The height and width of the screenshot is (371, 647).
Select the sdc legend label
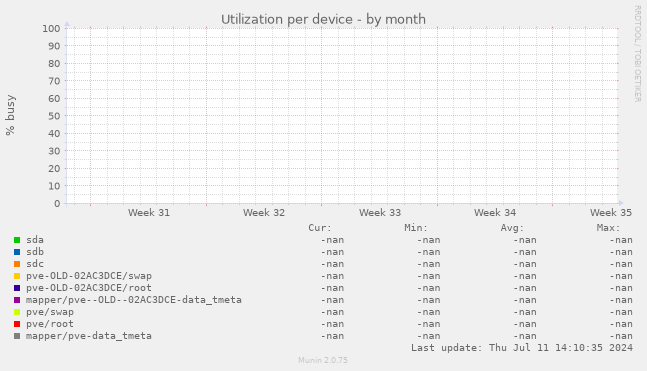pos(35,264)
